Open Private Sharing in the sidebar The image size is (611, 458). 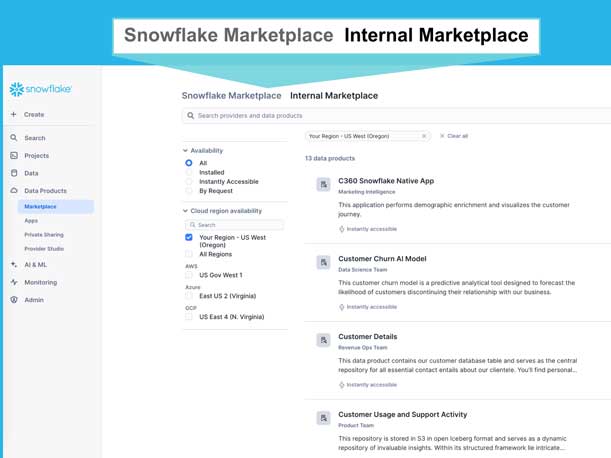44,235
